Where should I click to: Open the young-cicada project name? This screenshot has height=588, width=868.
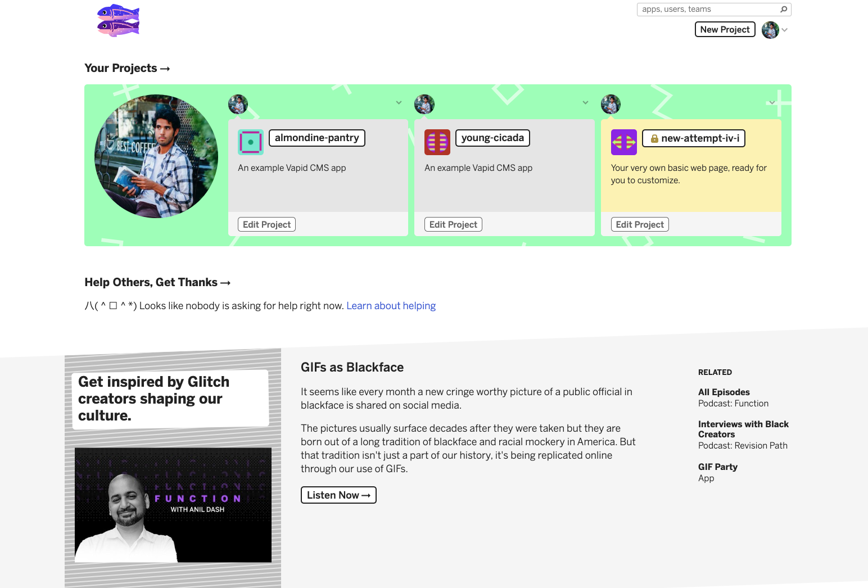pyautogui.click(x=492, y=138)
